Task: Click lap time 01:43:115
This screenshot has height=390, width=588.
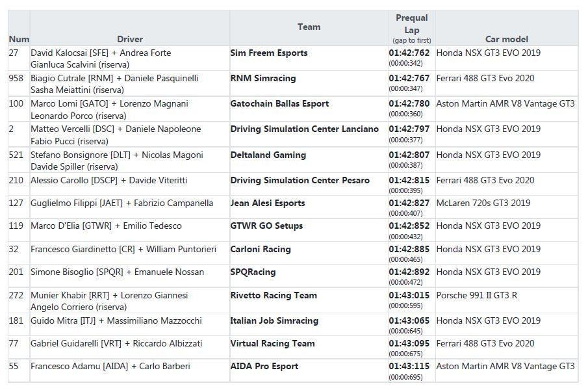Action: [x=409, y=367]
